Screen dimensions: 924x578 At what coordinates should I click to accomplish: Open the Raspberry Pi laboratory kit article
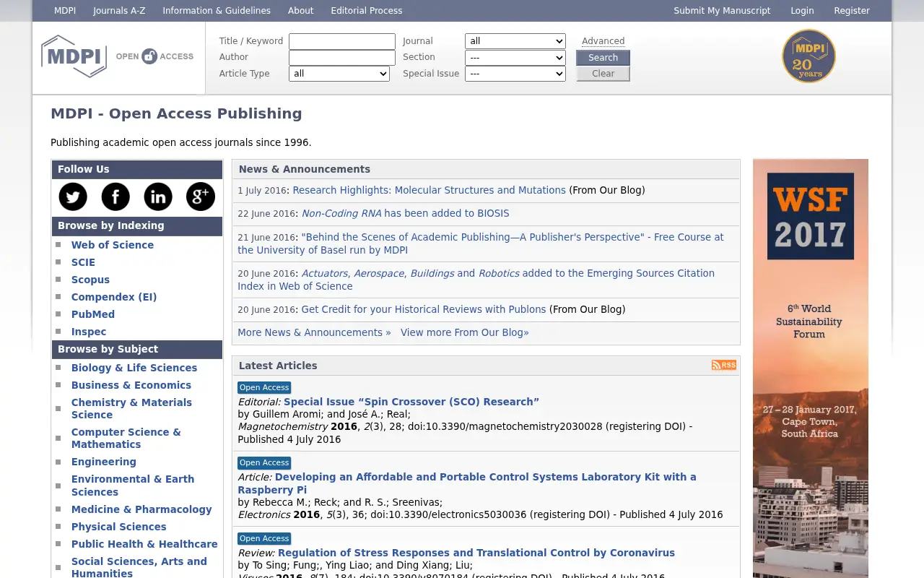pyautogui.click(x=467, y=483)
